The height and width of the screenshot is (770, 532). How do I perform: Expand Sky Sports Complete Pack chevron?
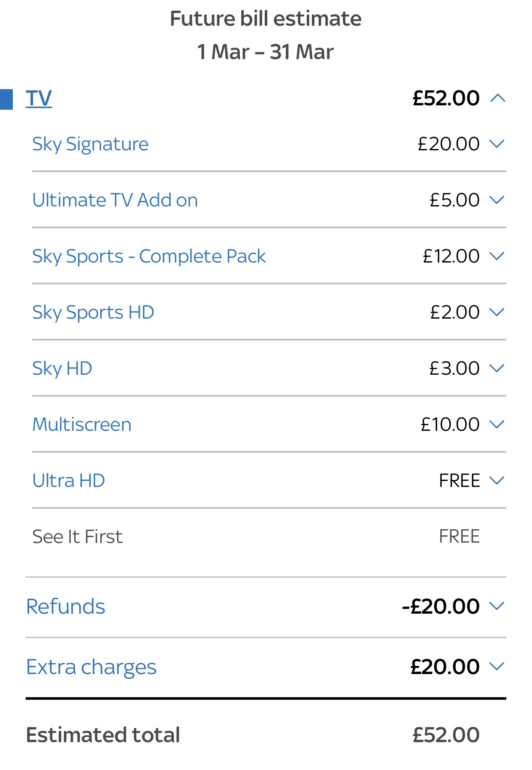[497, 256]
